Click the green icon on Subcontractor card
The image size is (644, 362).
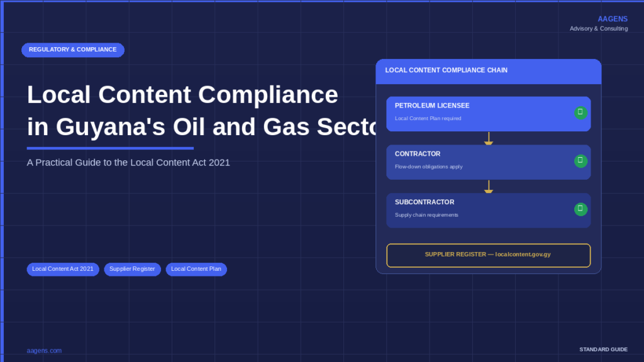pos(580,209)
